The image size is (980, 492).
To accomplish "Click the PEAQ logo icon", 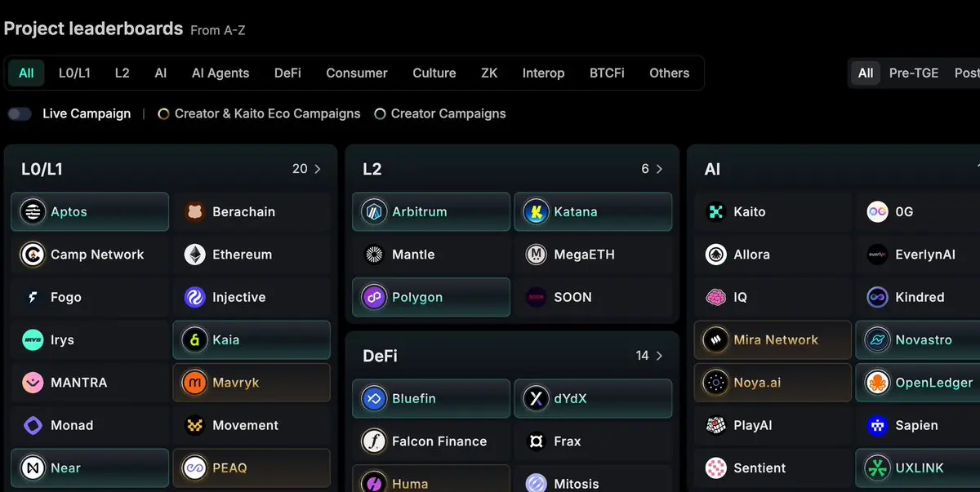I will (194, 468).
